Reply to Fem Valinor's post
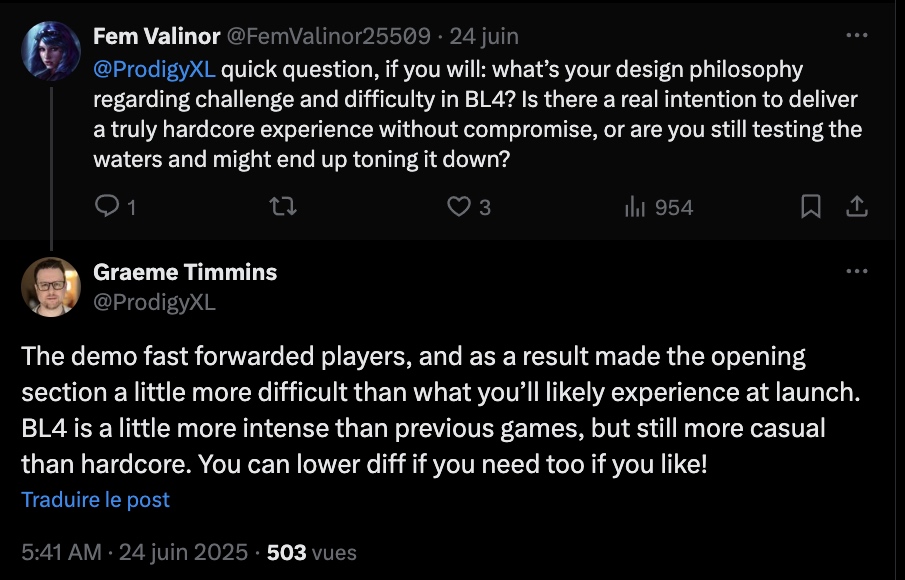Viewport: 905px width, 580px height. [115, 206]
